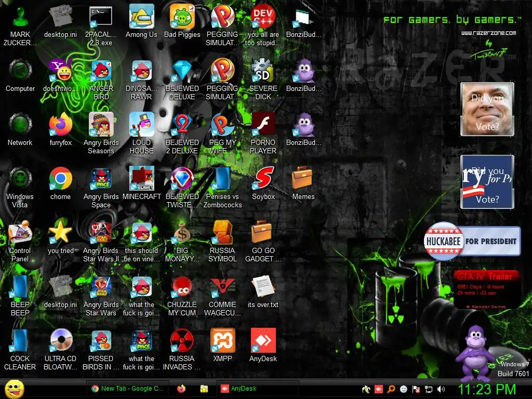Select the LOUD HOUSE icon
Screen dimensions: 532x399
coord(141,134)
